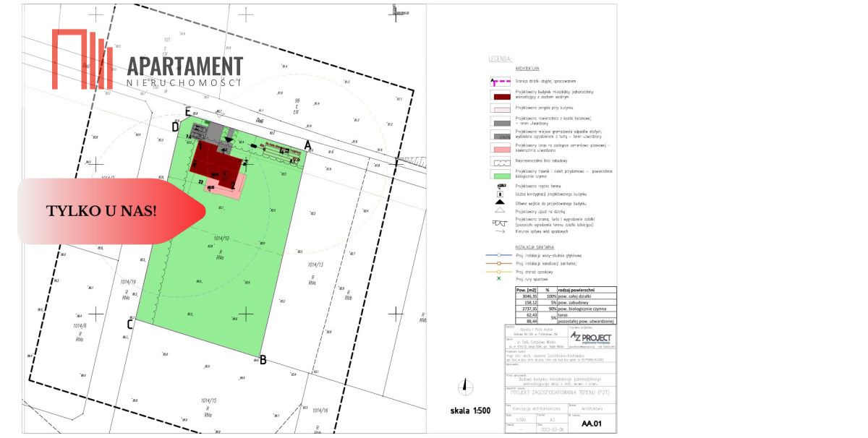Click the "APARTAMENT" brand text

coord(184,66)
